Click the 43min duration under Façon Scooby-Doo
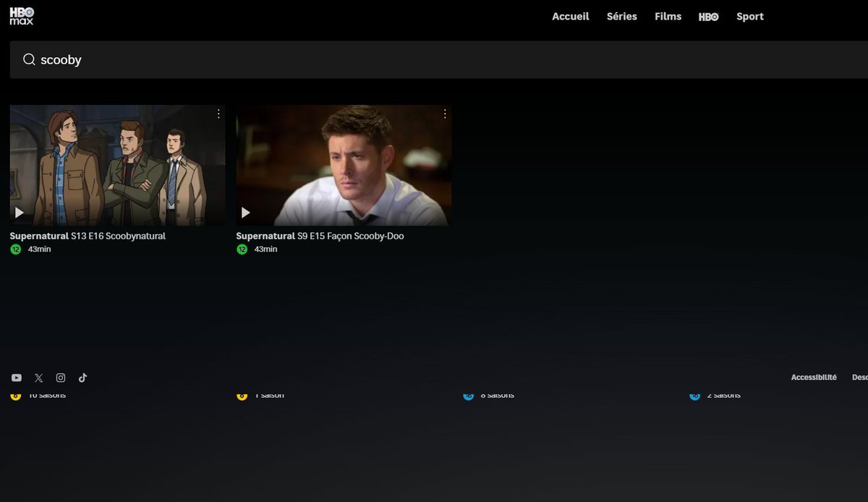 (266, 250)
